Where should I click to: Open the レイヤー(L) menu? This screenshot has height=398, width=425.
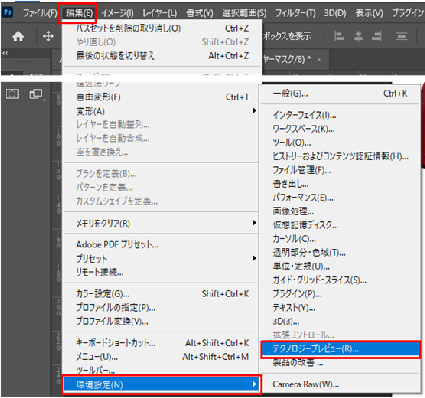click(x=160, y=13)
